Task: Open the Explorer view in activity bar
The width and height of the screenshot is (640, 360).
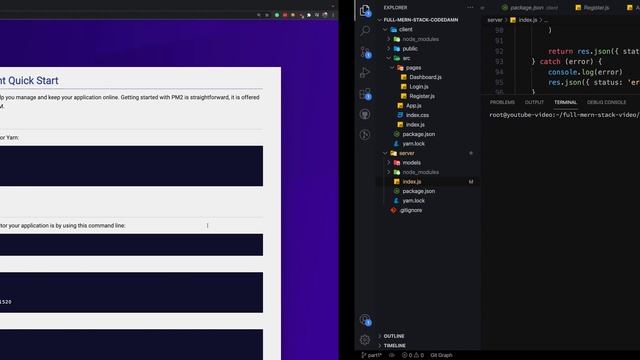Action: [365, 10]
